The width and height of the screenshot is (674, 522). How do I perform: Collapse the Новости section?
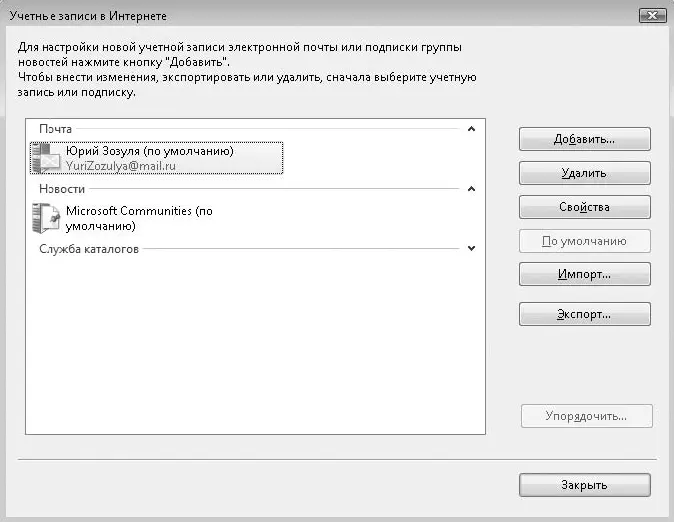click(471, 189)
